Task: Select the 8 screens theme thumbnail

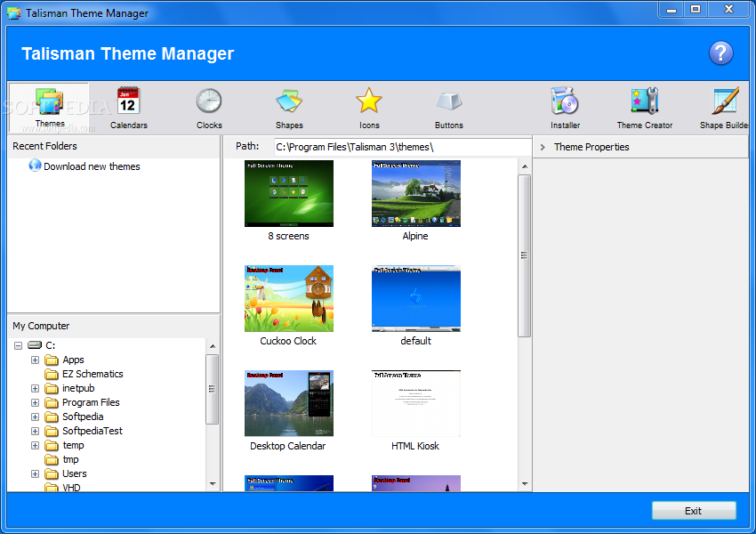Action: (289, 193)
